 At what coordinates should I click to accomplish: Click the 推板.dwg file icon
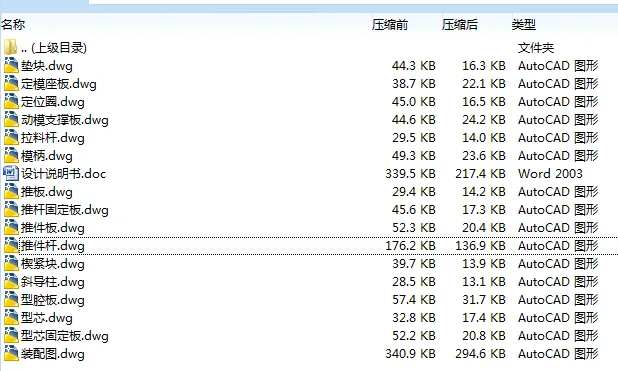click(11, 192)
